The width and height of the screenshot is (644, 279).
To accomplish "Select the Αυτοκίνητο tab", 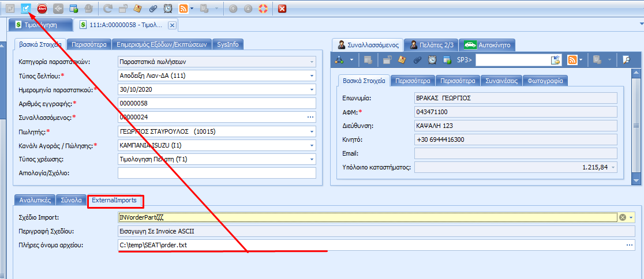I will click(488, 45).
